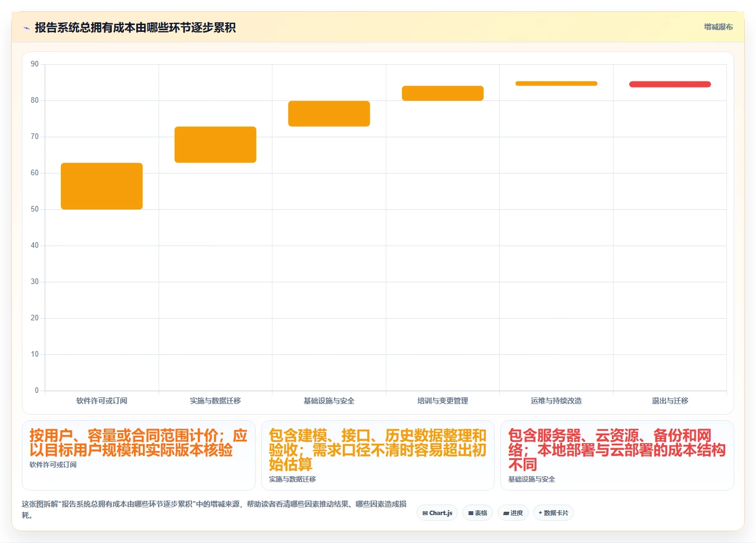Open the card about 按用户、容量或合同范围计价
Viewport: 756px width, 543px height.
click(138, 455)
